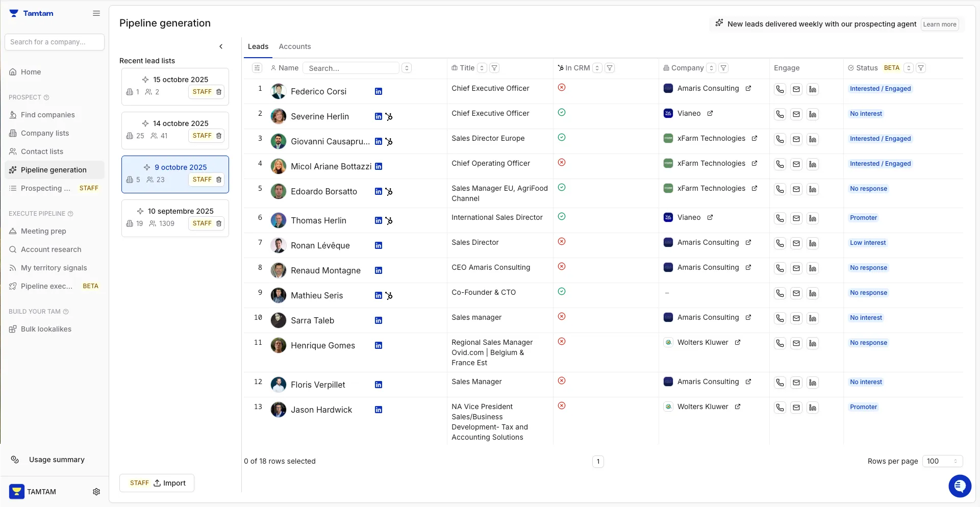Click the Tamtam logo
980x507 pixels.
31,13
